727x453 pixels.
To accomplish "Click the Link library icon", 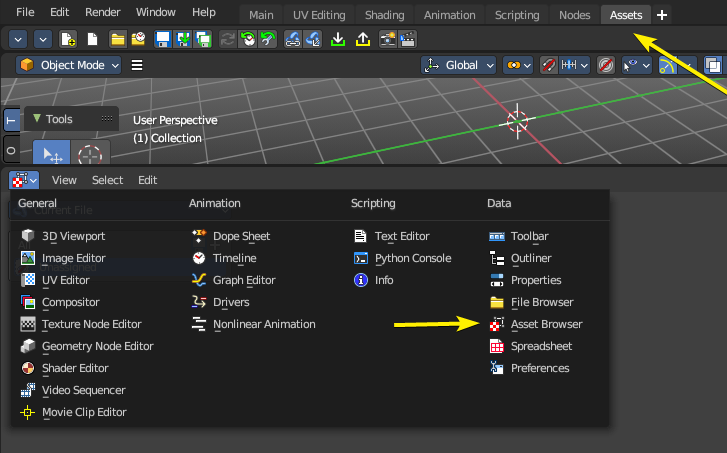I will [293, 39].
